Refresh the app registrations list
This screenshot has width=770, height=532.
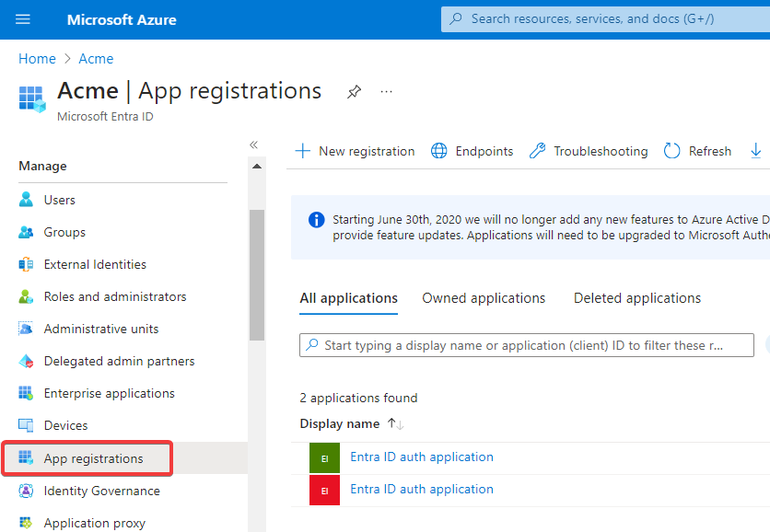[697, 151]
